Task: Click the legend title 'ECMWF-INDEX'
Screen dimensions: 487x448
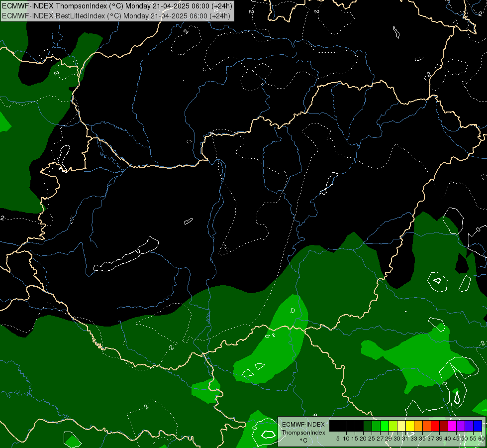Action: pos(303,425)
